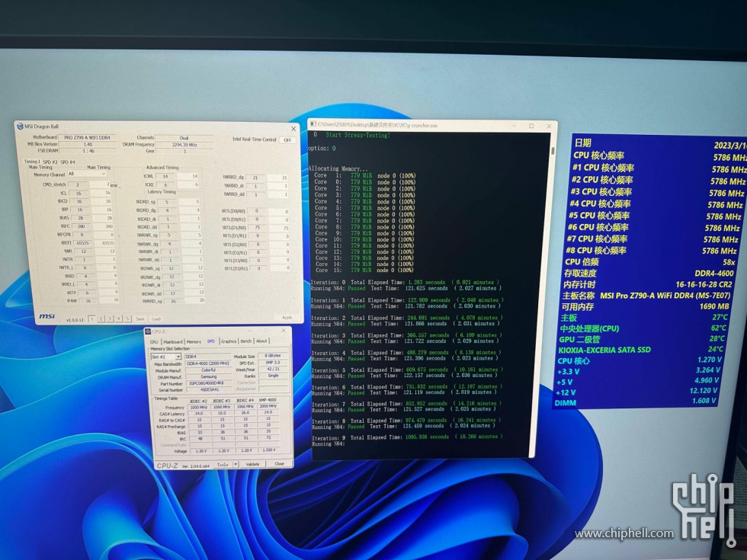
Task: Click the CPU 倍频 58x row in monitor panel
Action: (649, 262)
